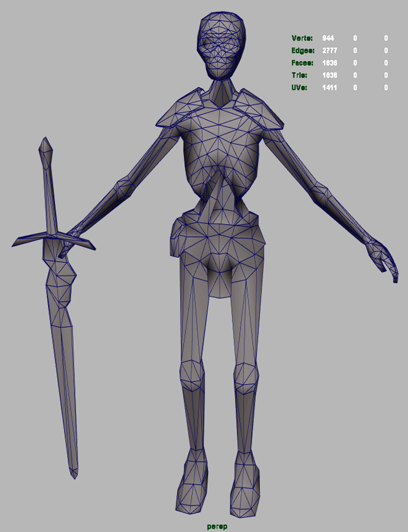Image resolution: width=408 pixels, height=532 pixels.
Task: Select the Edges count value 2777
Action: point(329,51)
